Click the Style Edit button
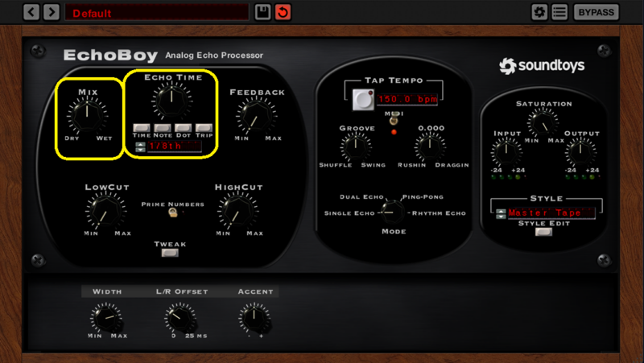This screenshot has width=644, height=363. coord(543,232)
